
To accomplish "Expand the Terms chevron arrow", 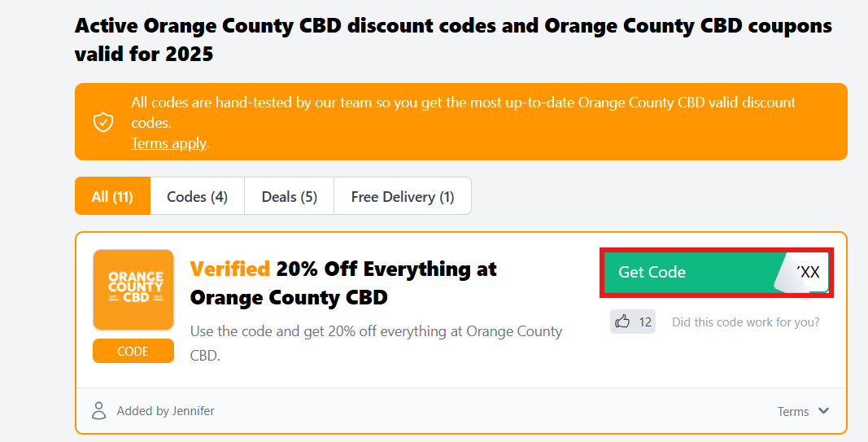I will pyautogui.click(x=823, y=411).
